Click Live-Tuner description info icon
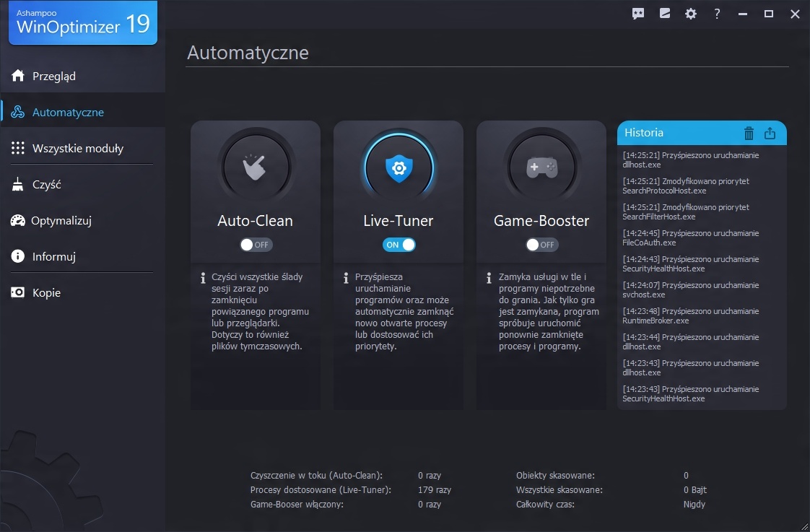The image size is (810, 532). 346,278
